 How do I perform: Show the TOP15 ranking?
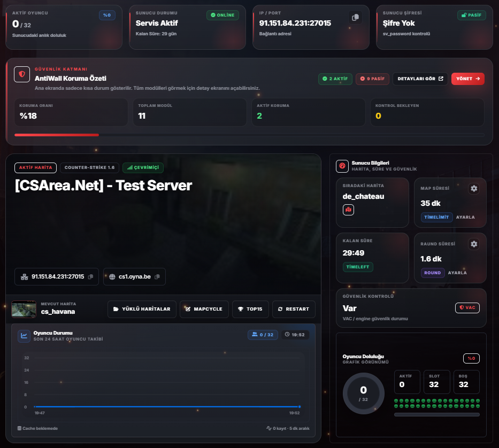[x=250, y=309]
